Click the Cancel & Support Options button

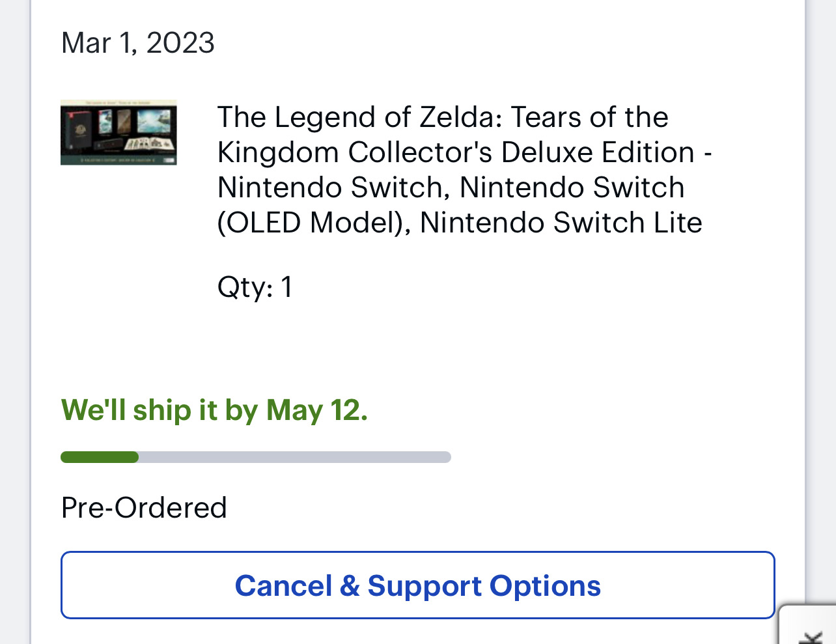coord(417,585)
